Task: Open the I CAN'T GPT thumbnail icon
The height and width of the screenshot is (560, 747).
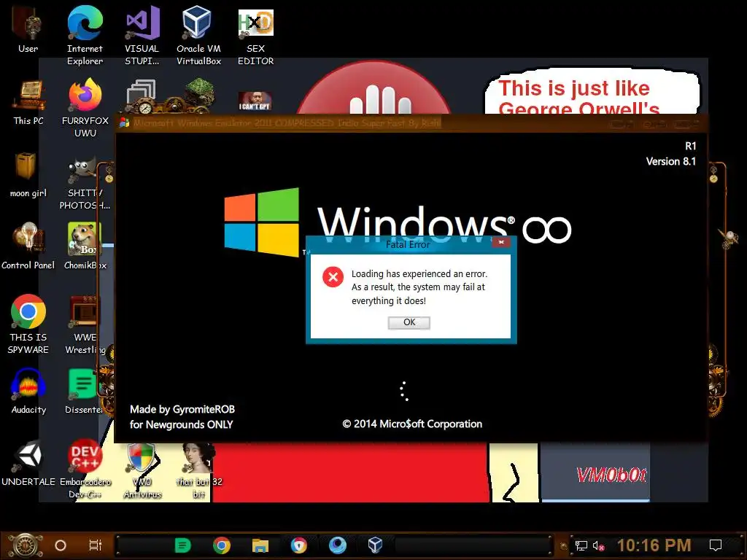Action: 255,101
